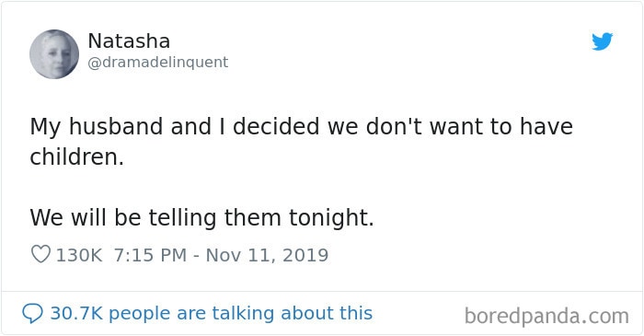Select the "7:15 PM" time text

click(x=150, y=255)
